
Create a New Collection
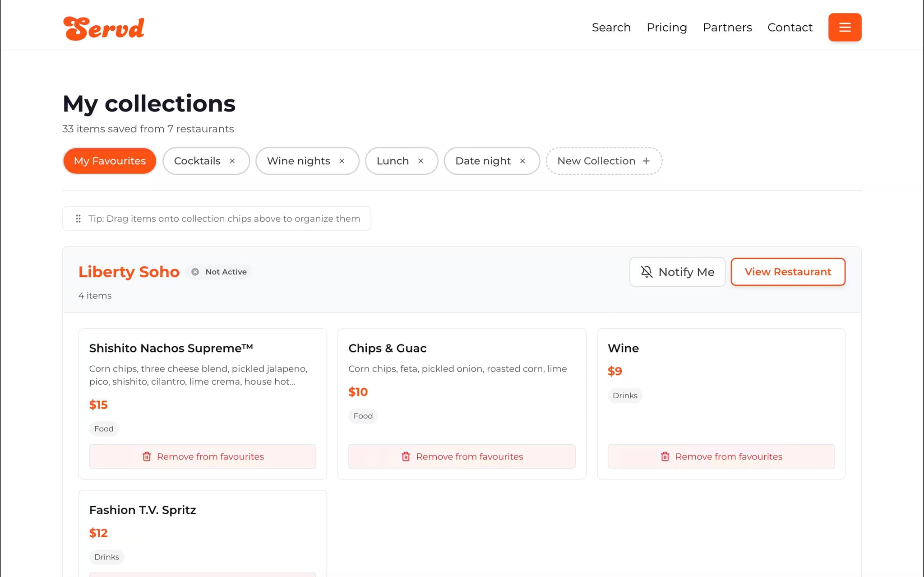(x=604, y=161)
